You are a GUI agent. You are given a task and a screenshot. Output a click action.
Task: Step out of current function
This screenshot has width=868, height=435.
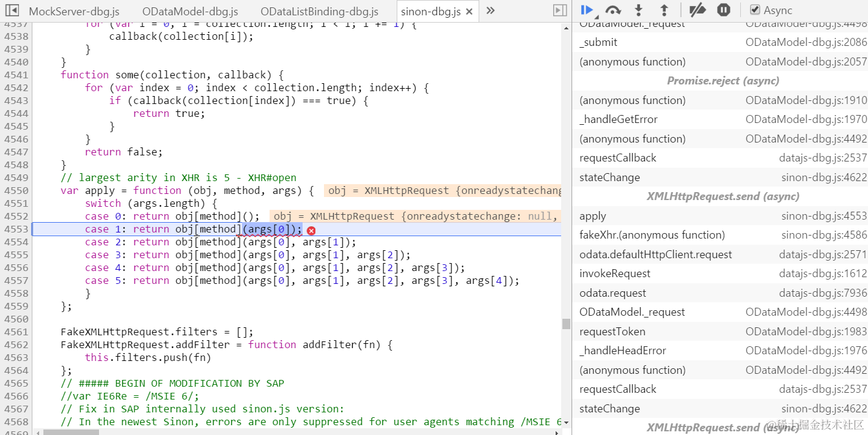click(664, 10)
